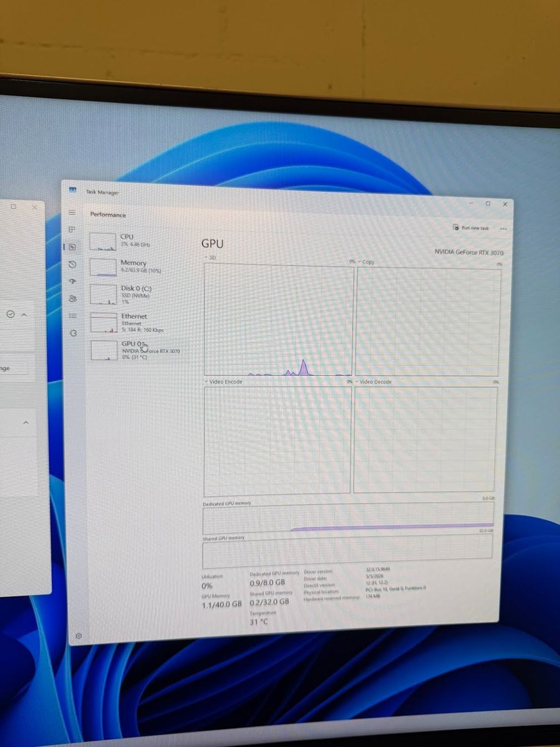Open the Processes page icon
Image resolution: width=560 pixels, height=747 pixels.
[72, 229]
